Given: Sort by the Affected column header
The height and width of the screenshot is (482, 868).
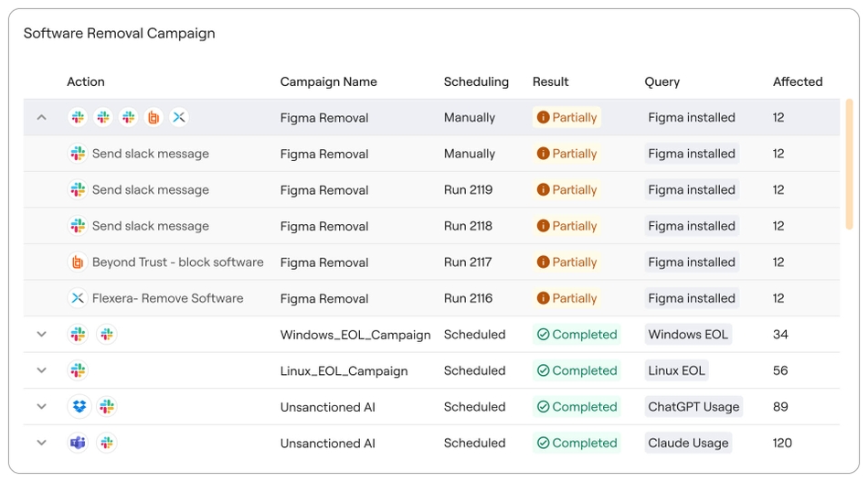Looking at the screenshot, I should click(797, 81).
